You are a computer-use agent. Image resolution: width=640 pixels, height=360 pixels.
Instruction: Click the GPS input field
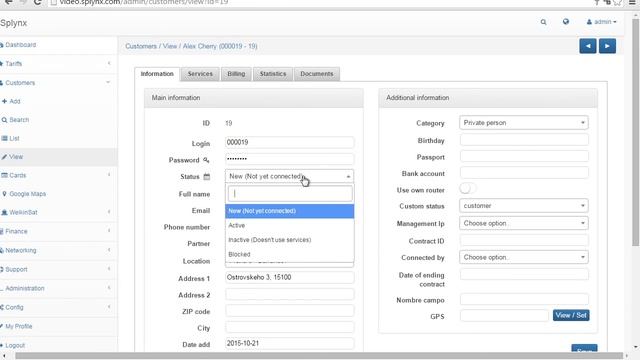tap(504, 316)
